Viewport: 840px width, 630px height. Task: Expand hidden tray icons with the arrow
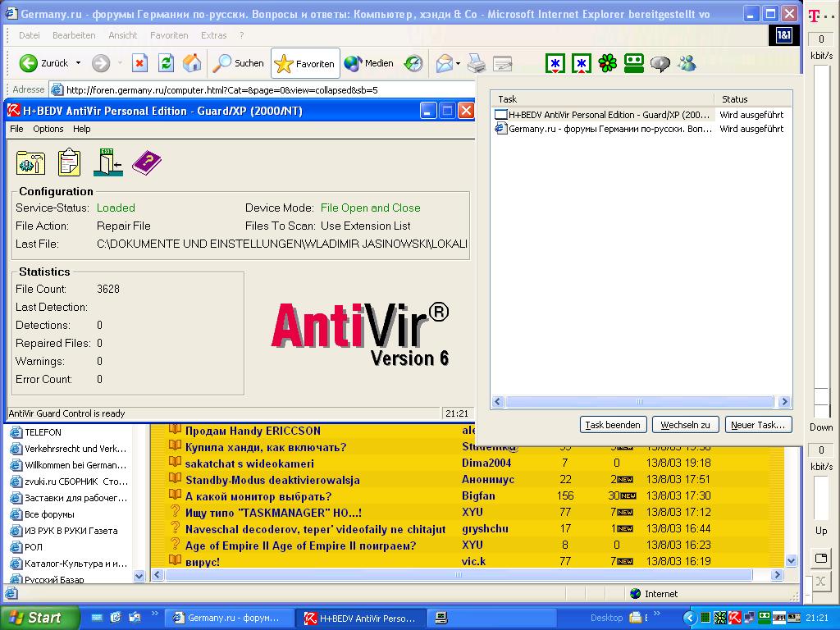coord(690,618)
